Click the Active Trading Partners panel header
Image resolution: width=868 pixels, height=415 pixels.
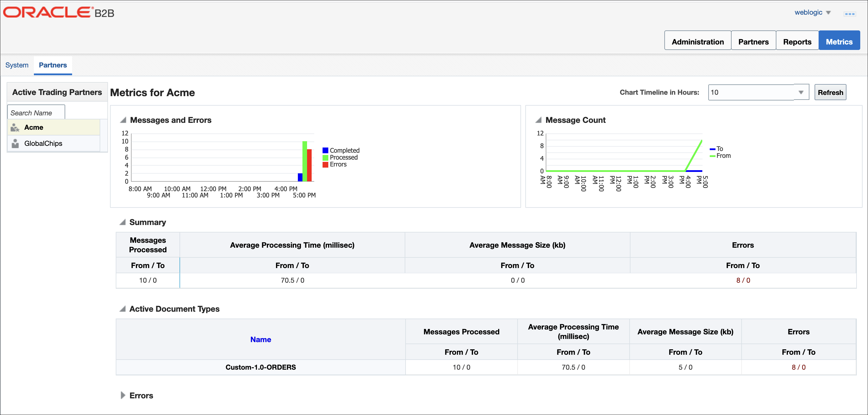tap(57, 92)
